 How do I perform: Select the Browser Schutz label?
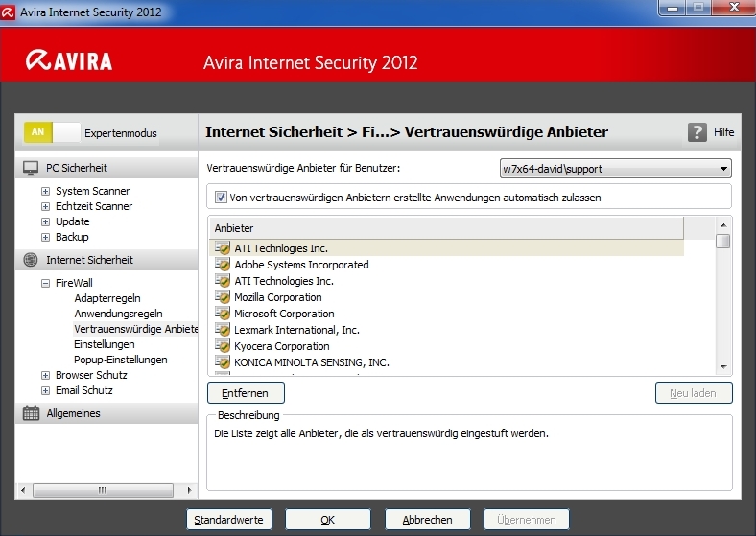pos(91,376)
